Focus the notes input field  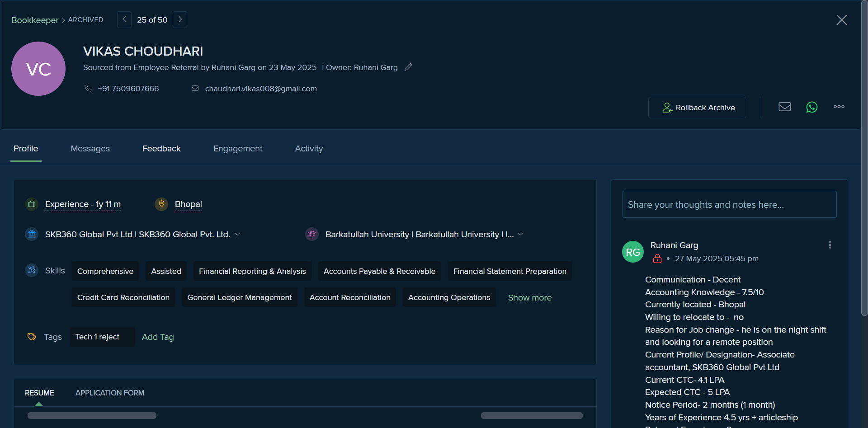729,204
